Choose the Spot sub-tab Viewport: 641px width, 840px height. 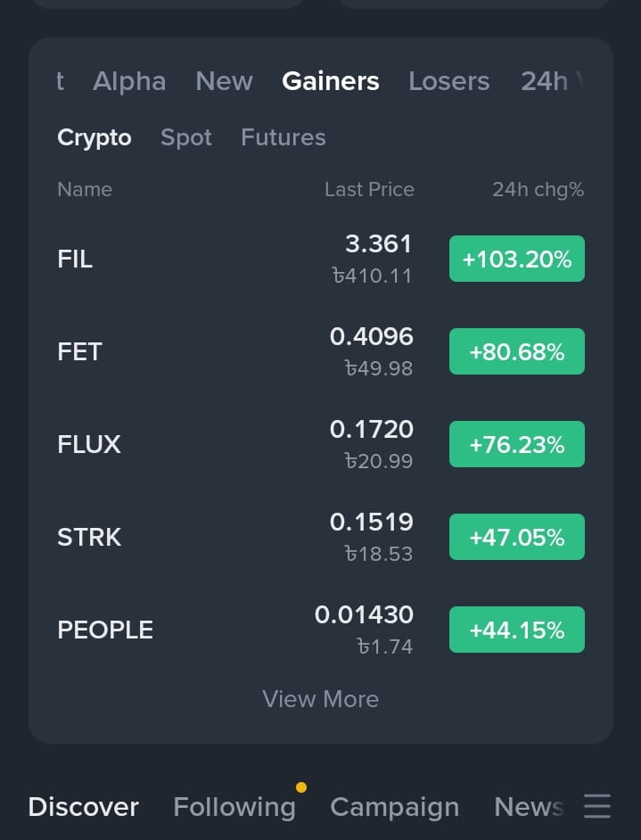[x=186, y=137]
